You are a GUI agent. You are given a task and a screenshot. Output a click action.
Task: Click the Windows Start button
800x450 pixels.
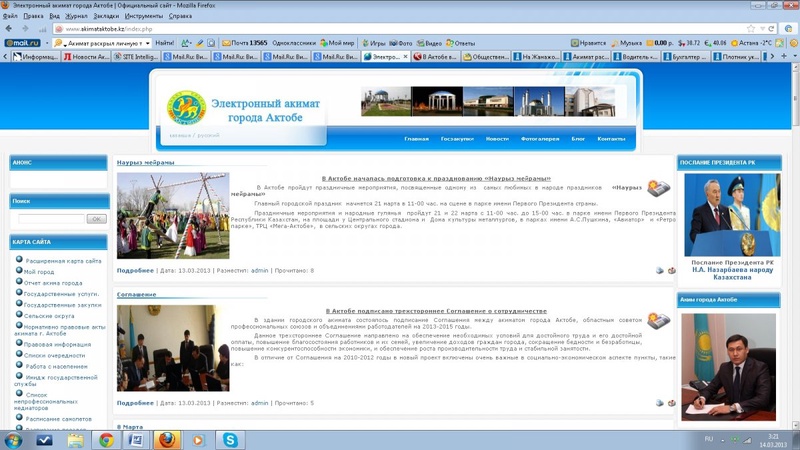coord(13,440)
